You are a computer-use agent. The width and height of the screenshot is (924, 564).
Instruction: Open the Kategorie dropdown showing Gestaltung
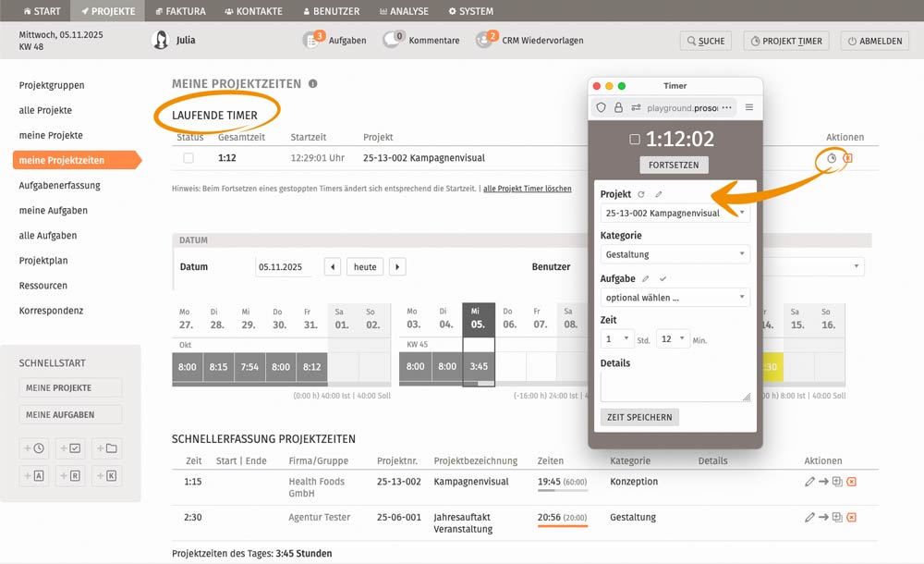coord(675,254)
